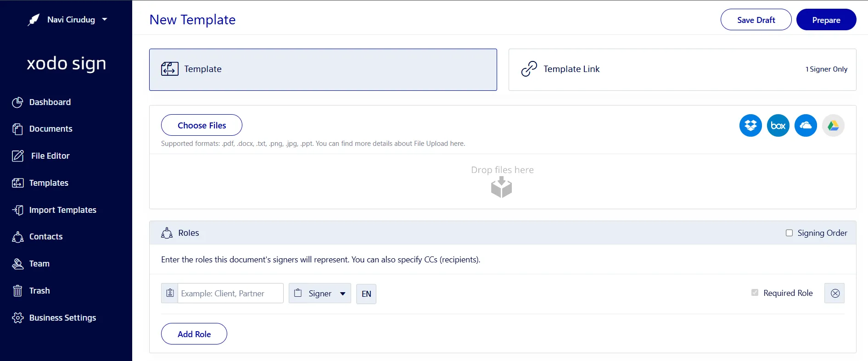Click the role name input field

pyautogui.click(x=230, y=294)
